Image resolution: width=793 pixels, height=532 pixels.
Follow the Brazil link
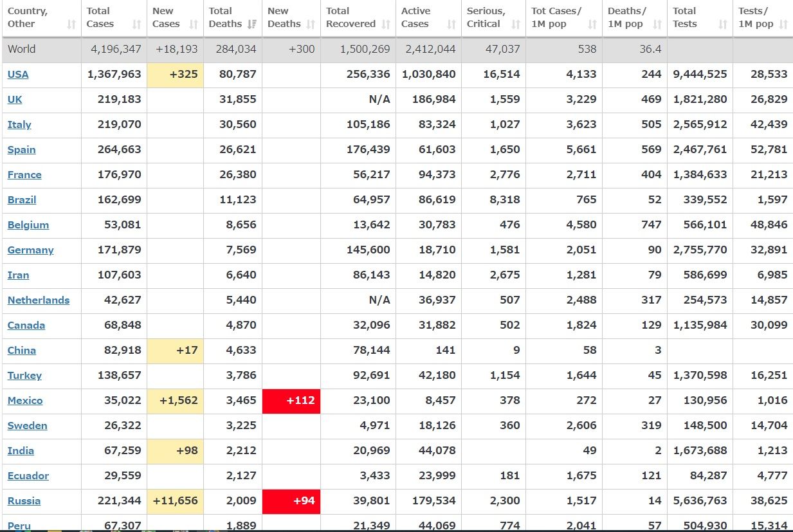coord(22,199)
